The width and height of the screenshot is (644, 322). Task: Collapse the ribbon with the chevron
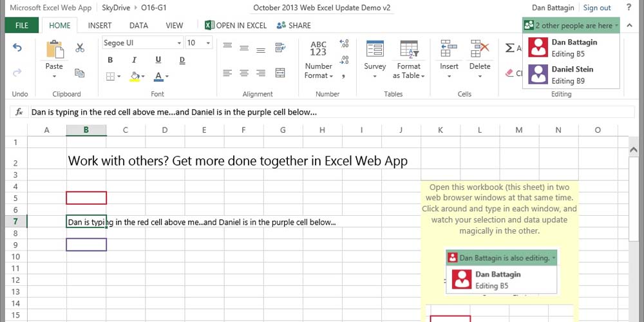pyautogui.click(x=629, y=26)
